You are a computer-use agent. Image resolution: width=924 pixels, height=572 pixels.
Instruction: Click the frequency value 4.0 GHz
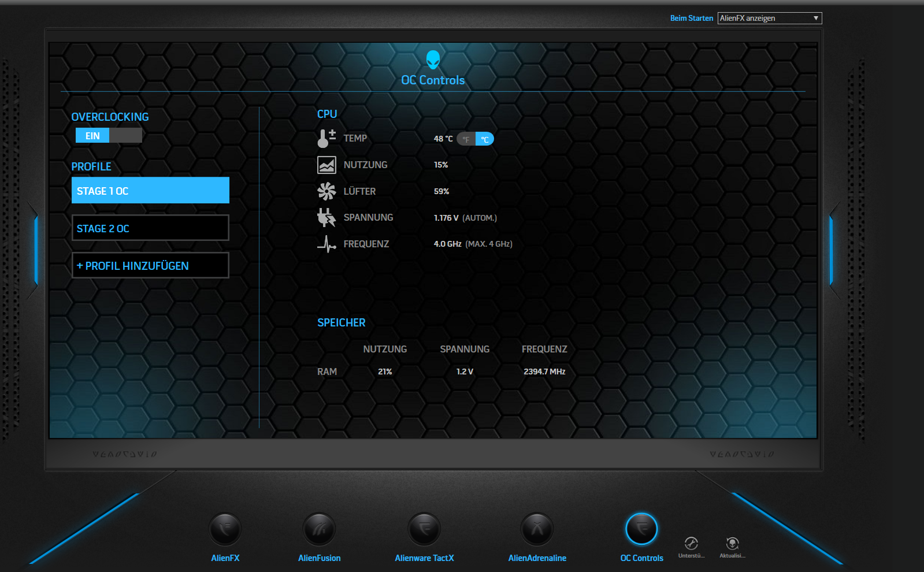(447, 244)
